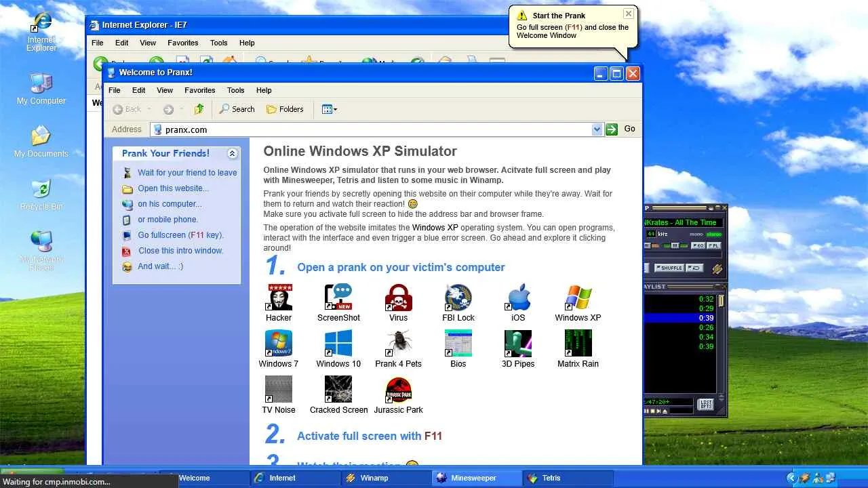
Task: Launch the ScreenShot prank
Action: tap(338, 303)
